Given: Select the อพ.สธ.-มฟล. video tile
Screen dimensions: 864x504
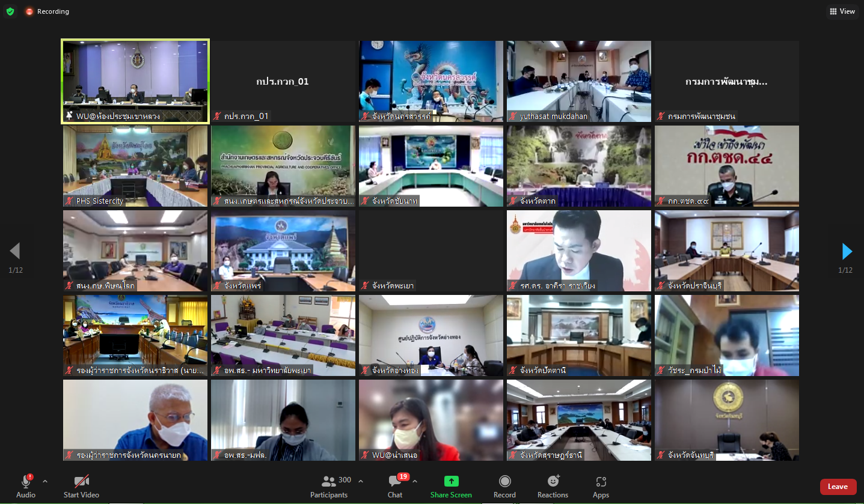Looking at the screenshot, I should pyautogui.click(x=283, y=420).
